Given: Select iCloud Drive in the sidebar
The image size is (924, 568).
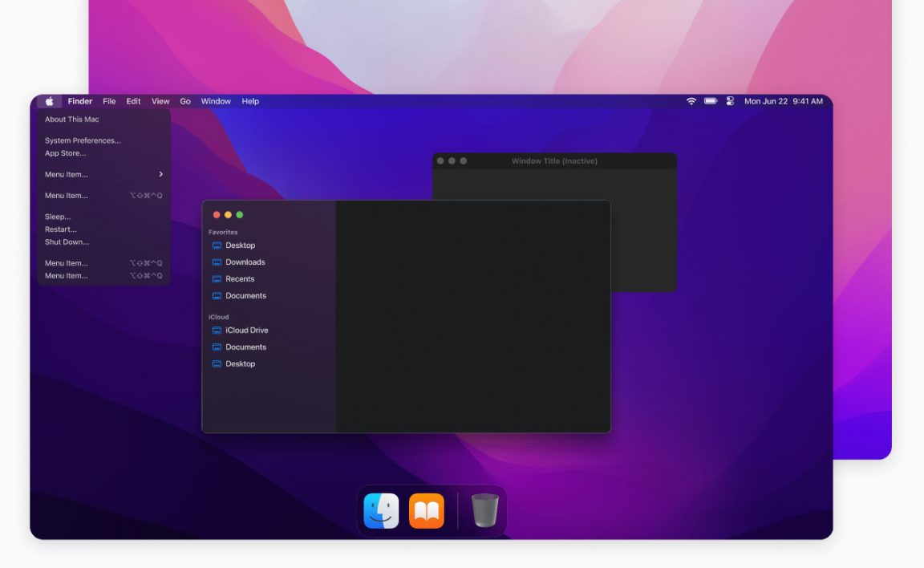Looking at the screenshot, I should (246, 330).
